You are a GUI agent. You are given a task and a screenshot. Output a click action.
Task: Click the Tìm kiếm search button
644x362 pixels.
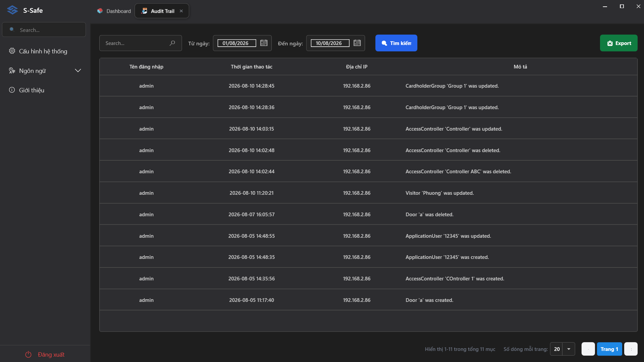click(396, 43)
